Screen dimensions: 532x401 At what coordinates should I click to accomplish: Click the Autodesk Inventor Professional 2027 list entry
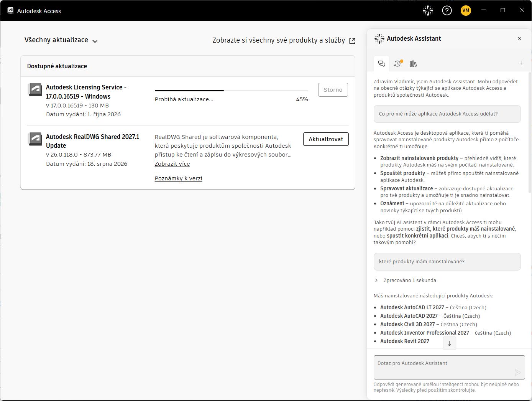[445, 333]
